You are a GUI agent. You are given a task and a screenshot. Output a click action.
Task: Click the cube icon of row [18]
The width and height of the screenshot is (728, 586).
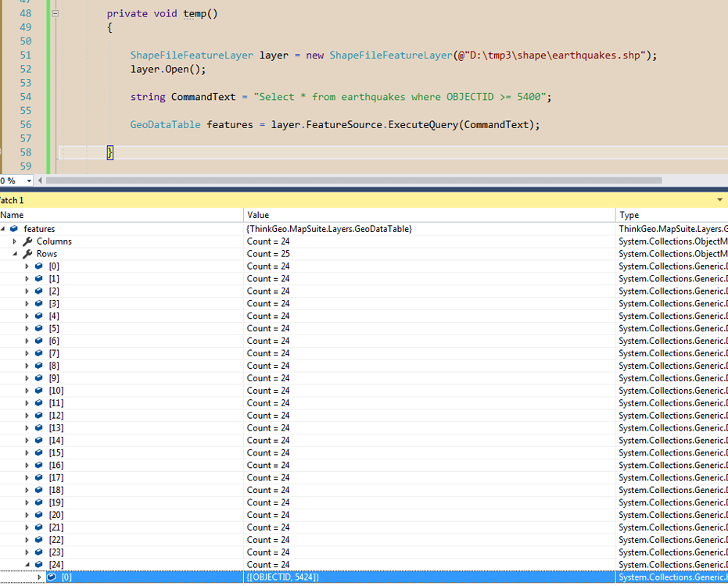[x=39, y=490]
